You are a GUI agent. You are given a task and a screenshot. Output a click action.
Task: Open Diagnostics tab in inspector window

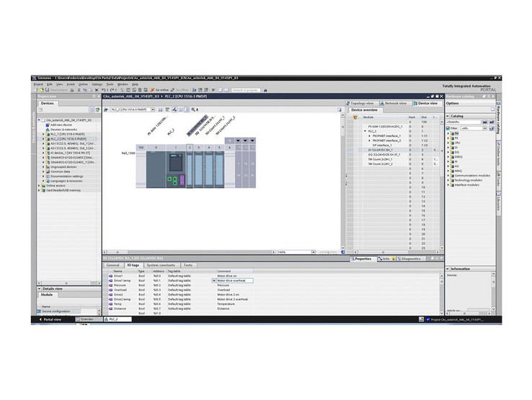coord(411,259)
